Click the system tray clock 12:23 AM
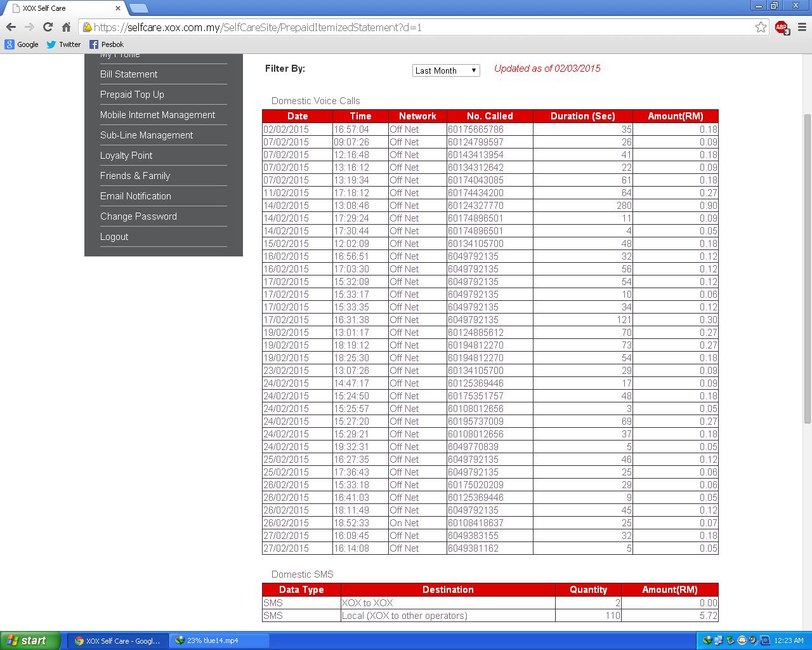 click(789, 640)
